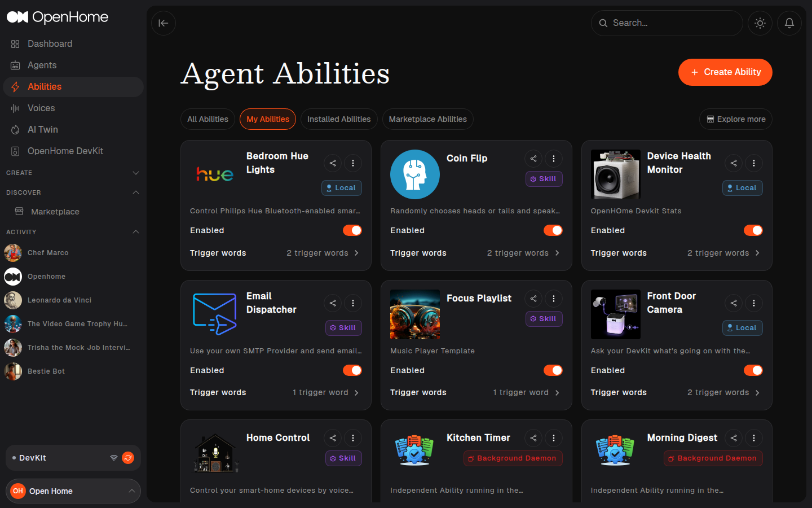Go to Dashboard in sidebar
Image resolution: width=812 pixels, height=508 pixels.
73,44
